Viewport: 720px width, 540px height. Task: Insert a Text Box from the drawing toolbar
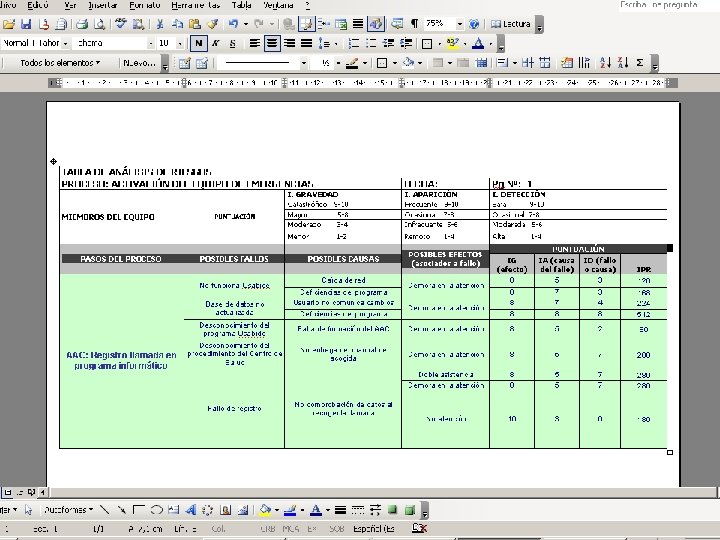[173, 510]
